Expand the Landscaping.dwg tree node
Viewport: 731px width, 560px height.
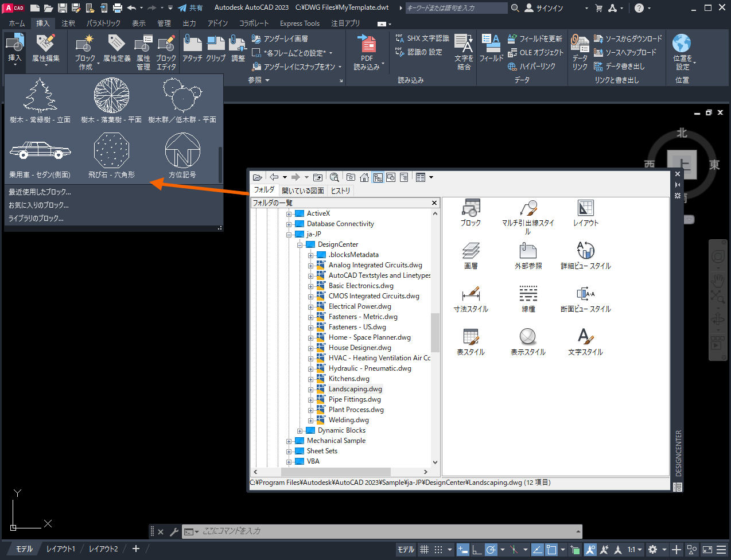[x=310, y=390]
